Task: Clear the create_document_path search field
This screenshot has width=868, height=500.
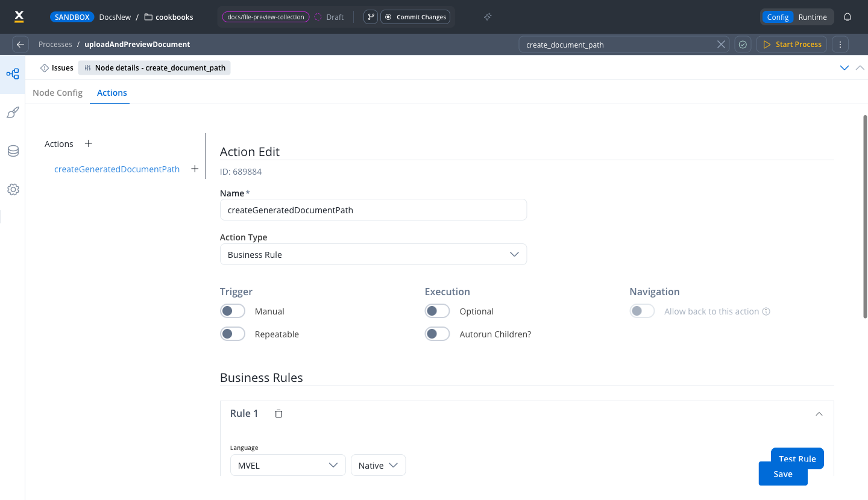Action: coord(721,44)
